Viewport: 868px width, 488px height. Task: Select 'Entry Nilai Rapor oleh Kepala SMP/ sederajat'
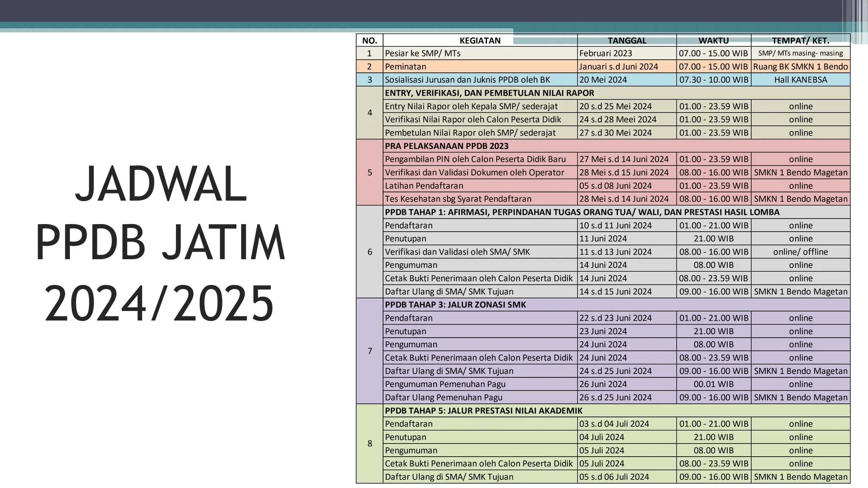point(480,106)
